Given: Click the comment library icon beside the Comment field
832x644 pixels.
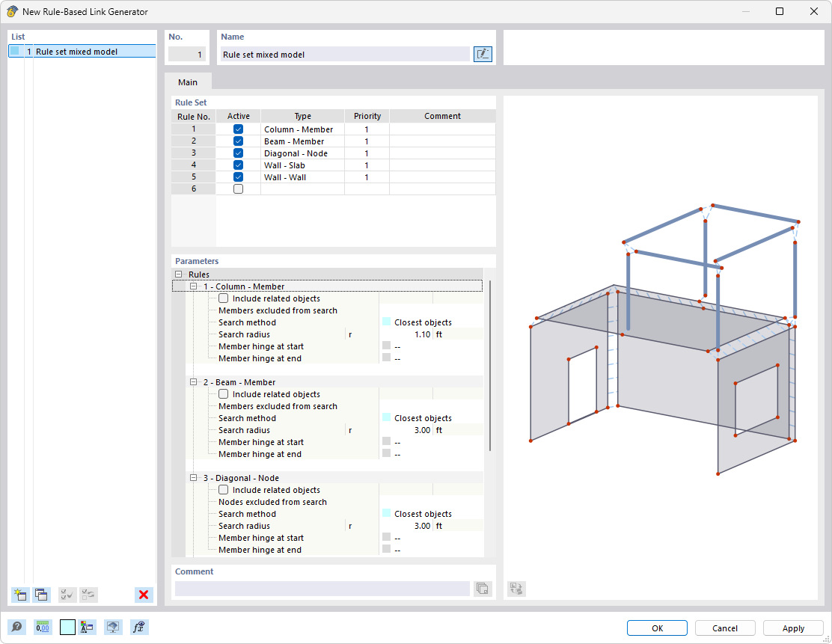Looking at the screenshot, I should [x=483, y=589].
